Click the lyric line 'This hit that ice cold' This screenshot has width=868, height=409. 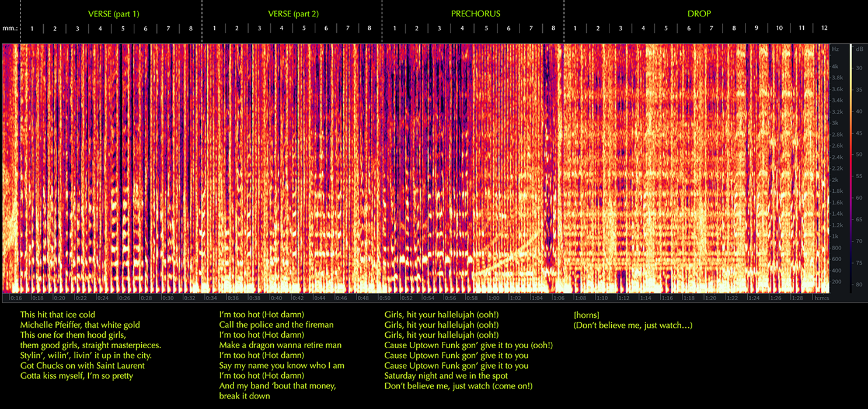pyautogui.click(x=57, y=315)
